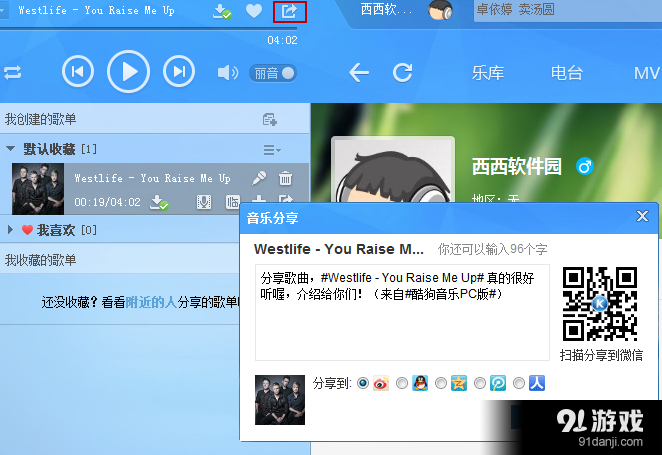Open the 电台 tab
Screen dimensions: 662x455
pyautogui.click(x=567, y=73)
